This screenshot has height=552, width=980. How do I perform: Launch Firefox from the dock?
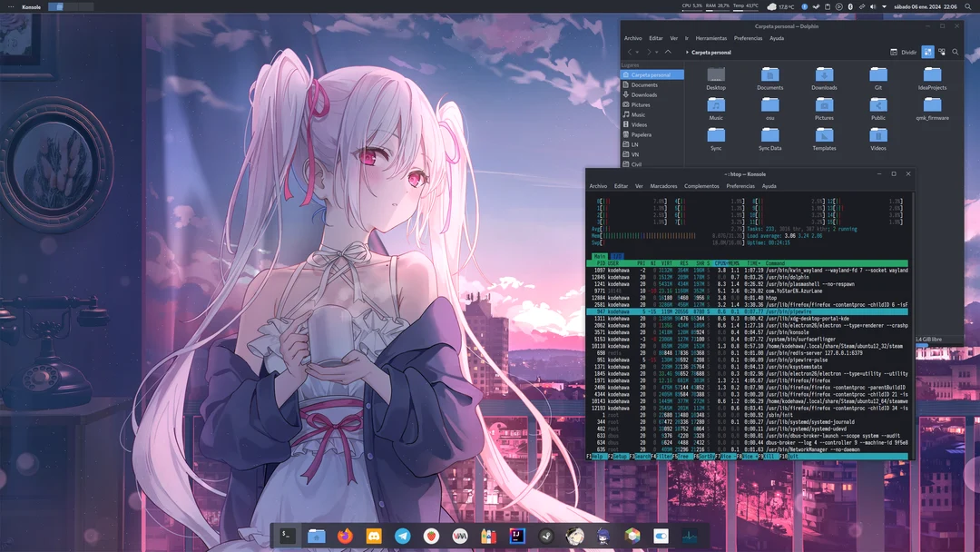coord(345,536)
